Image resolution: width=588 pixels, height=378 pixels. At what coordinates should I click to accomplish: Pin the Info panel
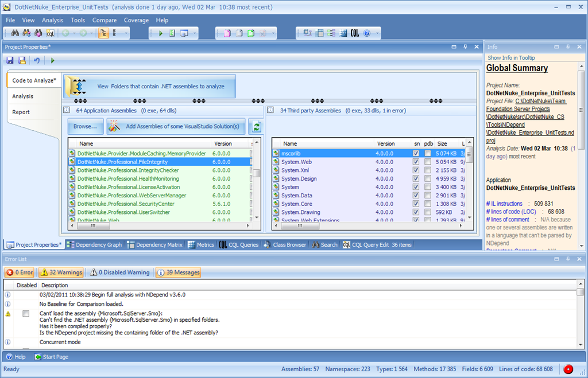coord(568,47)
